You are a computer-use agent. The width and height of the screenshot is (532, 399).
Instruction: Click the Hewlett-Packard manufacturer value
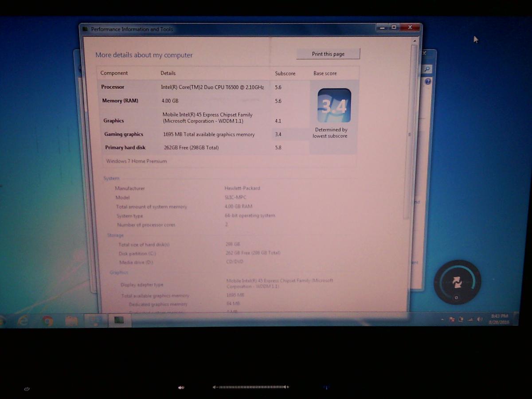pos(243,188)
